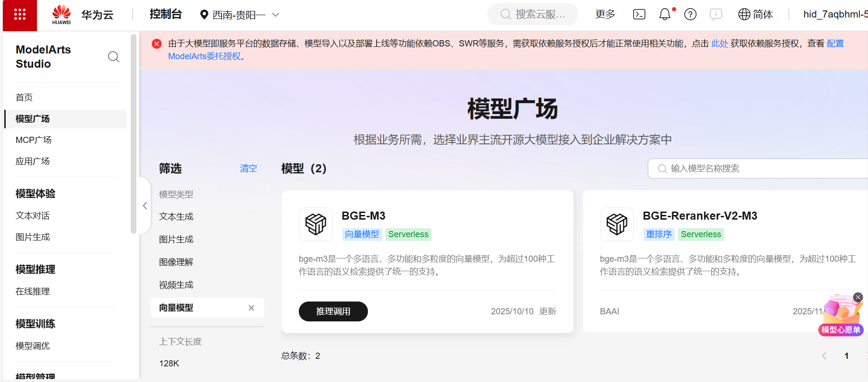Open the red service grid menu
868x382 pixels.
click(x=20, y=15)
